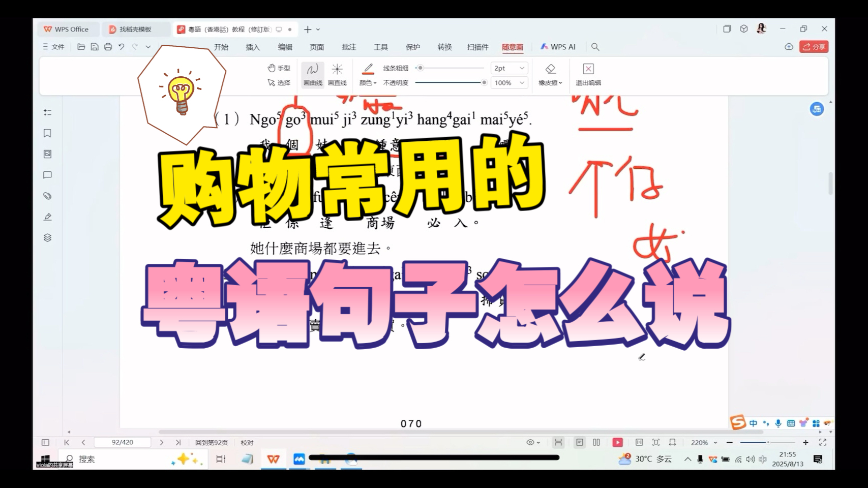Open WPS AI
The width and height of the screenshot is (868, 488).
click(x=558, y=47)
